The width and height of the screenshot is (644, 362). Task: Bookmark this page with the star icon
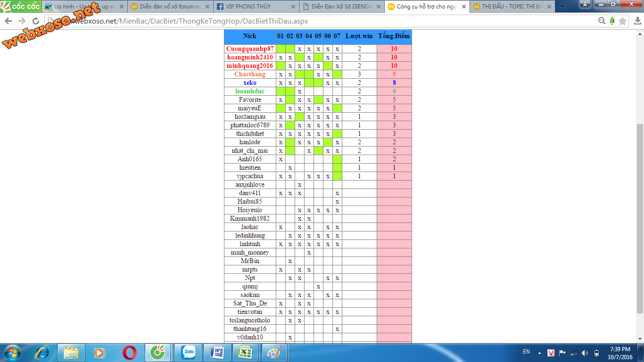[x=622, y=21]
